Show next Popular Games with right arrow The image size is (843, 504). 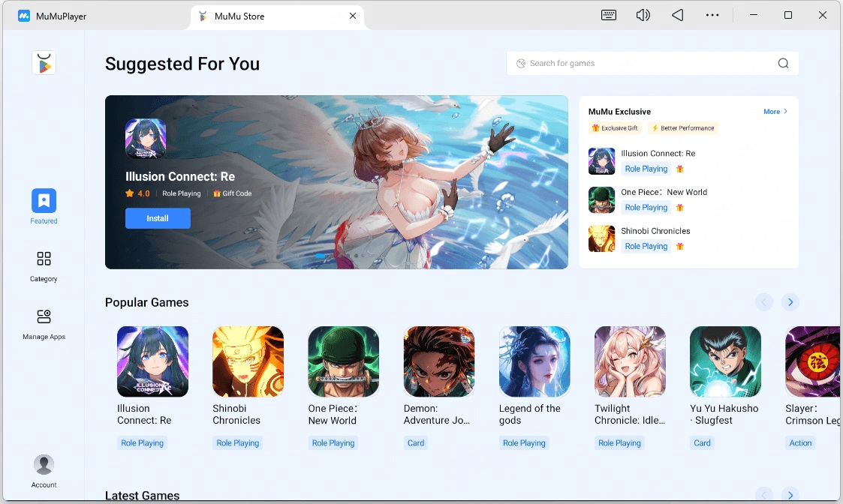790,302
